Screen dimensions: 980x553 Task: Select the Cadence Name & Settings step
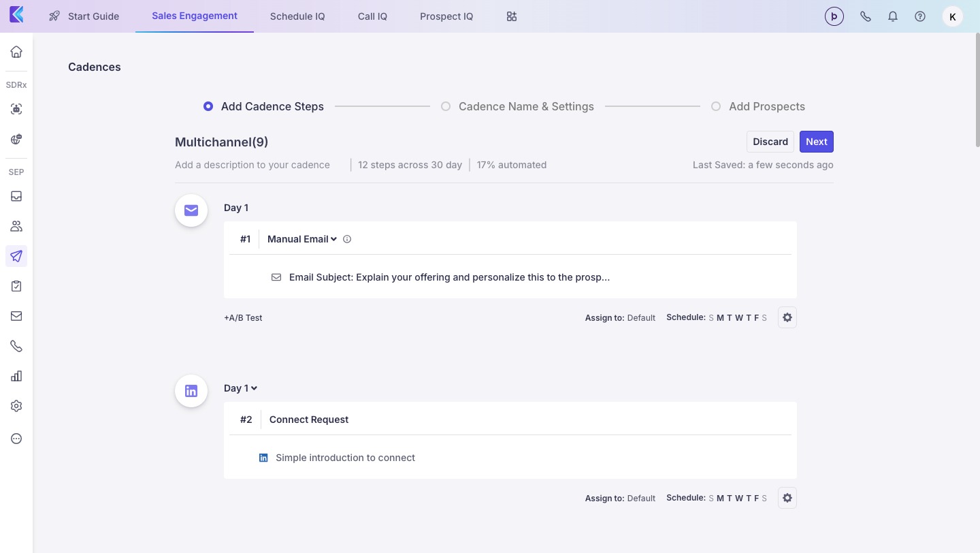point(446,106)
